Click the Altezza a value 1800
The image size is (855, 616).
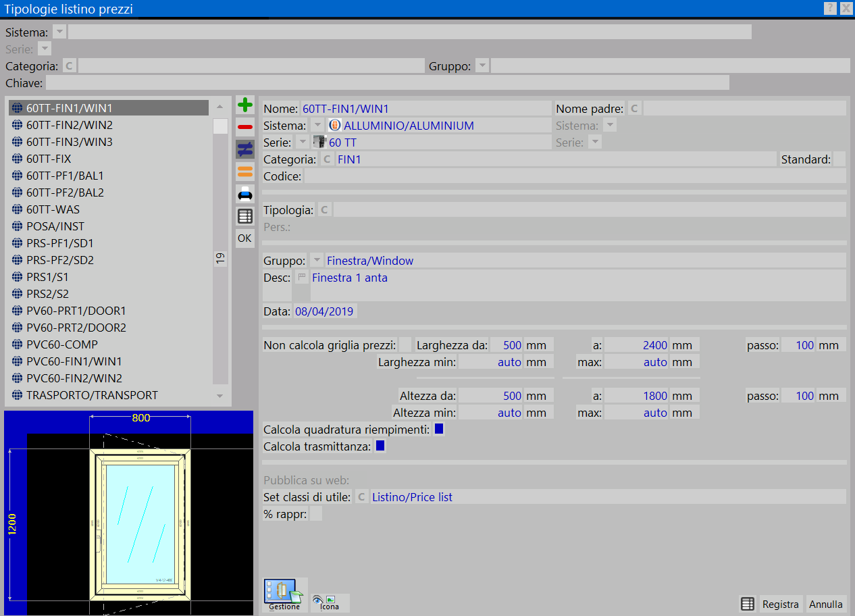point(636,396)
